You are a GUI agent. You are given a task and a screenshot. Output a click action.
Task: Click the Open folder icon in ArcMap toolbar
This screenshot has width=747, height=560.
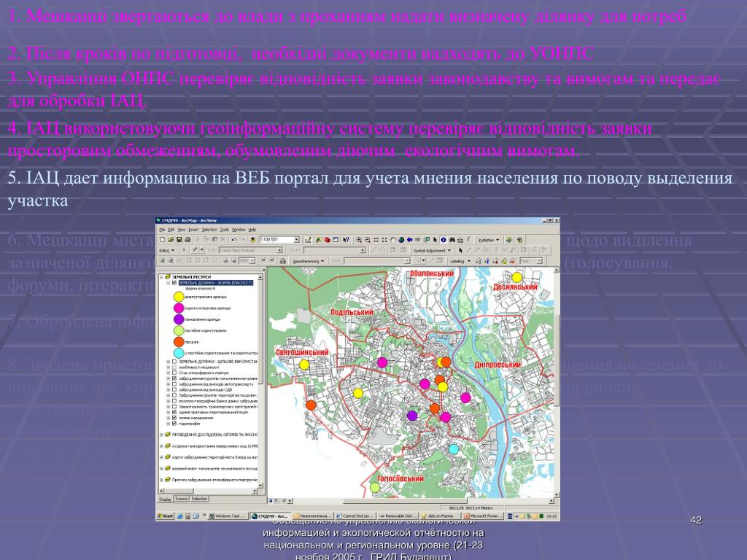click(171, 239)
